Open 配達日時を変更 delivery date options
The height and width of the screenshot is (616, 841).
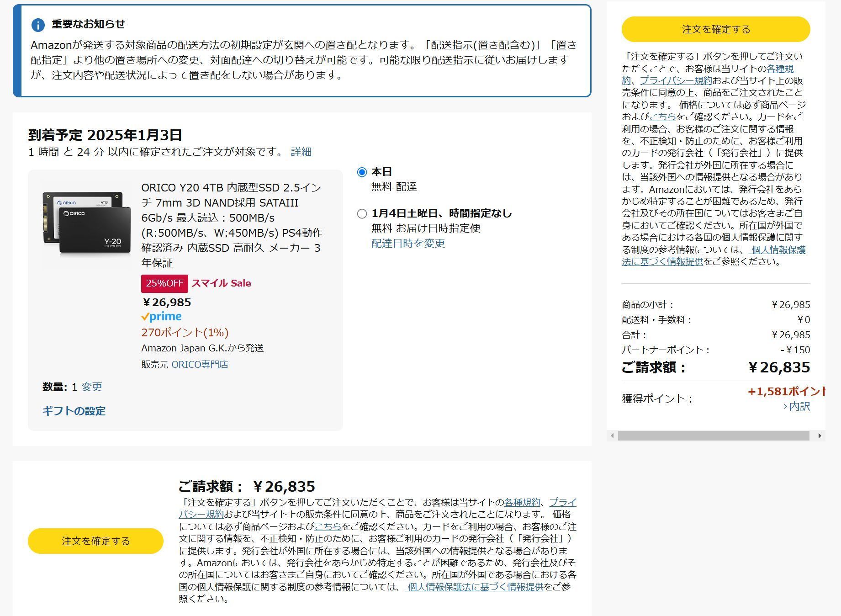pyautogui.click(x=408, y=243)
